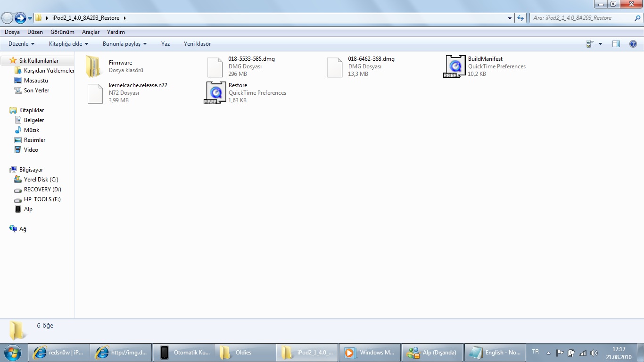The height and width of the screenshot is (362, 644).
Task: Open Müzik library
Action: pos(32,130)
